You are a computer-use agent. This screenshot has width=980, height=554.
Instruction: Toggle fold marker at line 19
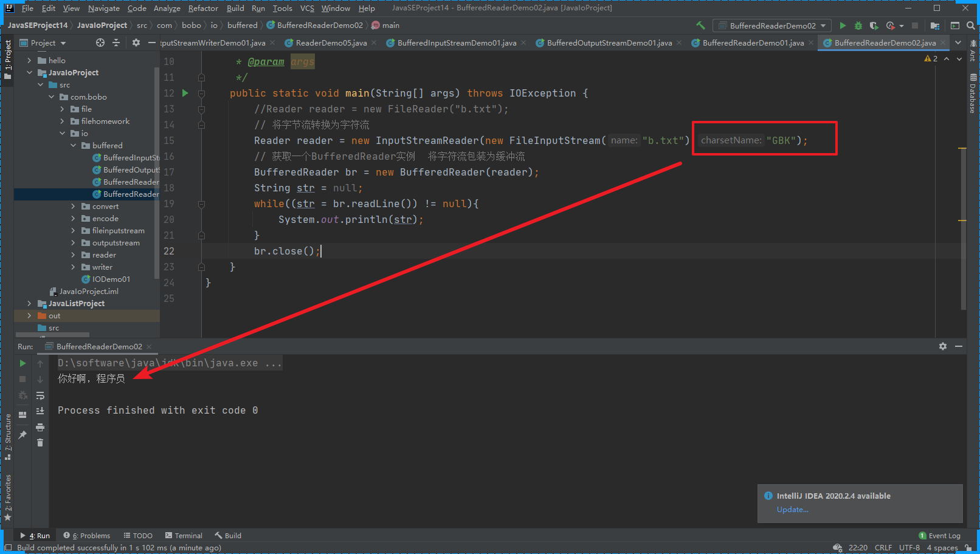click(201, 204)
